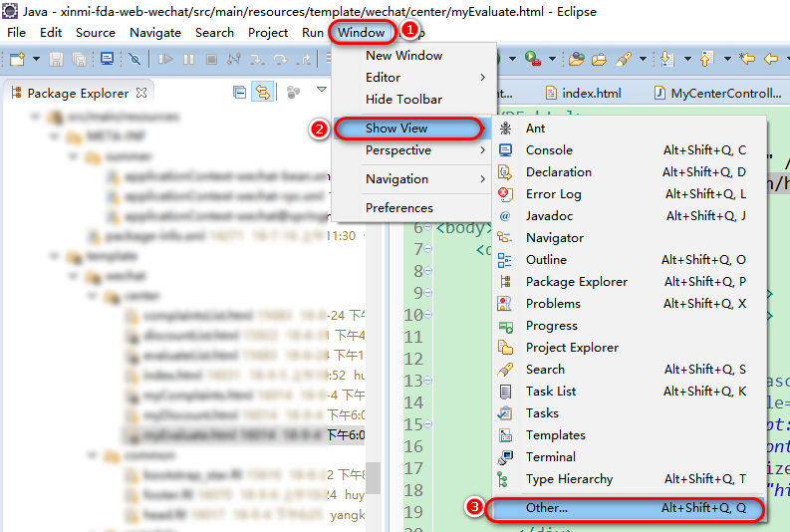Open the Package Explorer View Menu triangle

[322, 90]
